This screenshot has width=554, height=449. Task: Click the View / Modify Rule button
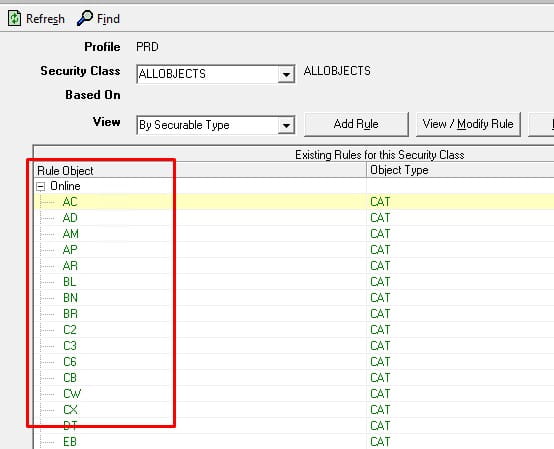coord(468,124)
